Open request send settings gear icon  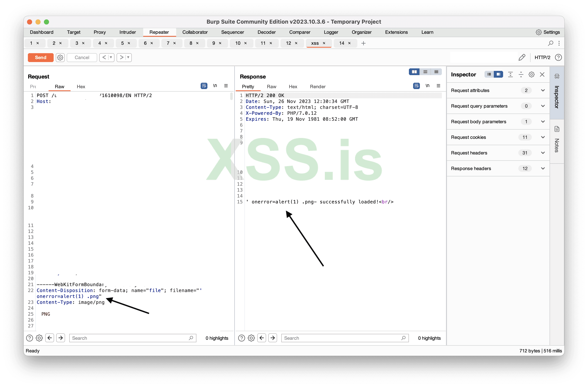point(60,57)
